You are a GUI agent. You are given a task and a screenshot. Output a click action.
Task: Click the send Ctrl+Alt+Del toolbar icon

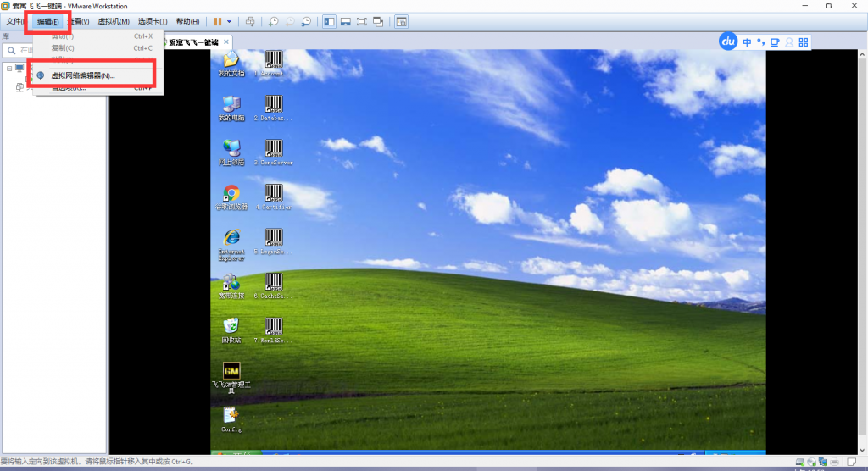pyautogui.click(x=250, y=21)
